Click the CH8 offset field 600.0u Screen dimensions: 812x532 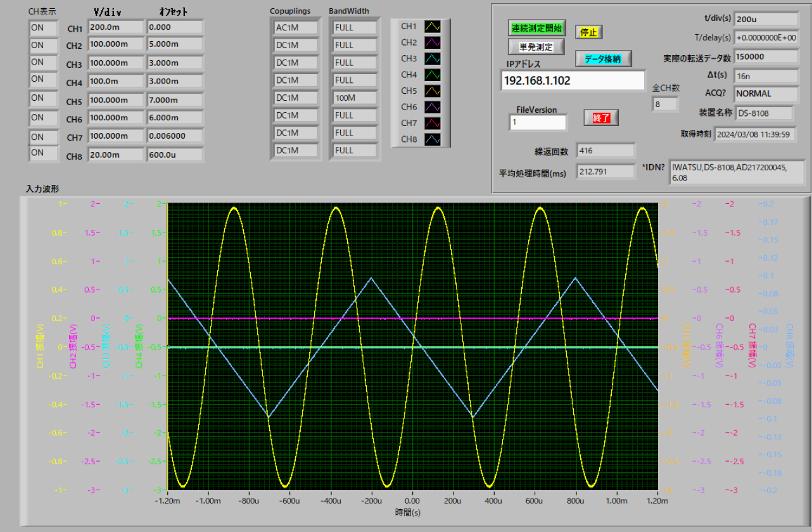175,155
